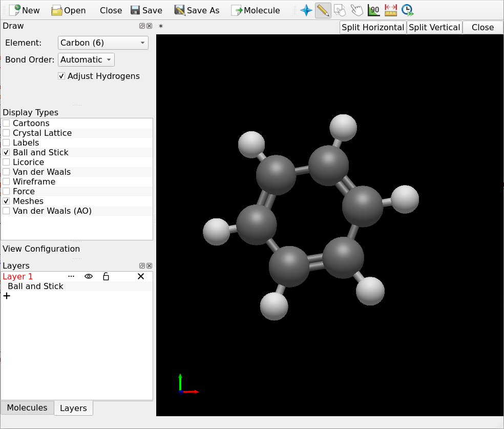Open the Measure tool
Viewport: 504px width, 429px height.
click(x=374, y=10)
